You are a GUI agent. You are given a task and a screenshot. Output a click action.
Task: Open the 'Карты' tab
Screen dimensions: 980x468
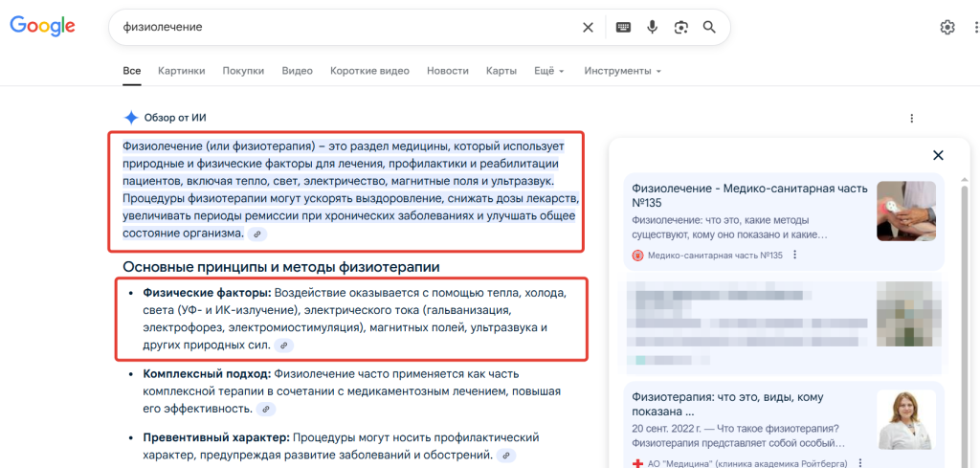(501, 71)
